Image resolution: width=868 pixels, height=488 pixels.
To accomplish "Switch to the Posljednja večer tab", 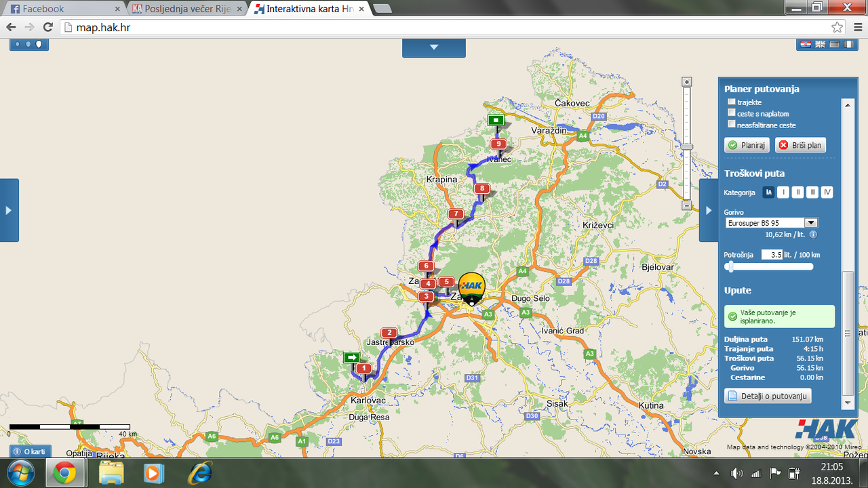I will (x=186, y=9).
